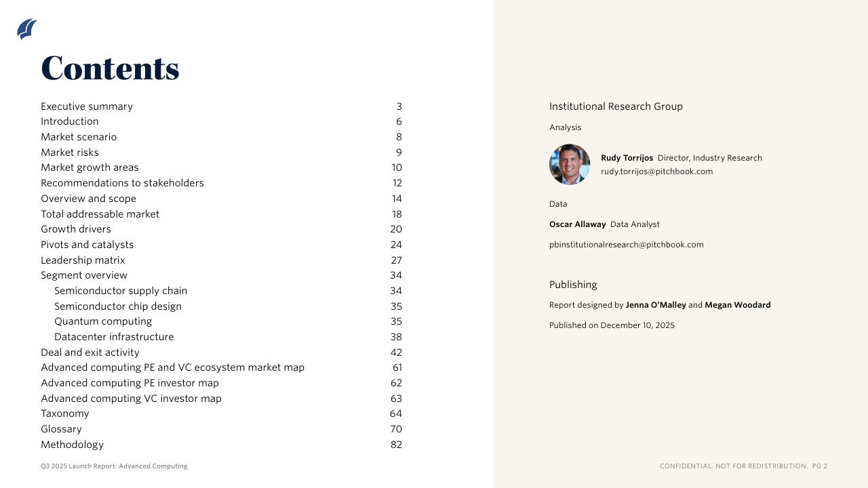The image size is (868, 488).
Task: Go to Deal and exit activity
Action: click(x=90, y=352)
